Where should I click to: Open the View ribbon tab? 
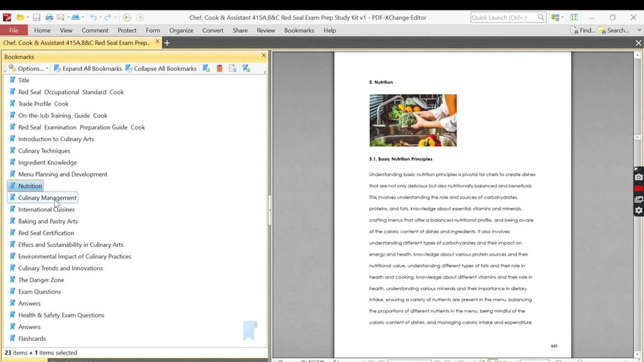[x=66, y=30]
